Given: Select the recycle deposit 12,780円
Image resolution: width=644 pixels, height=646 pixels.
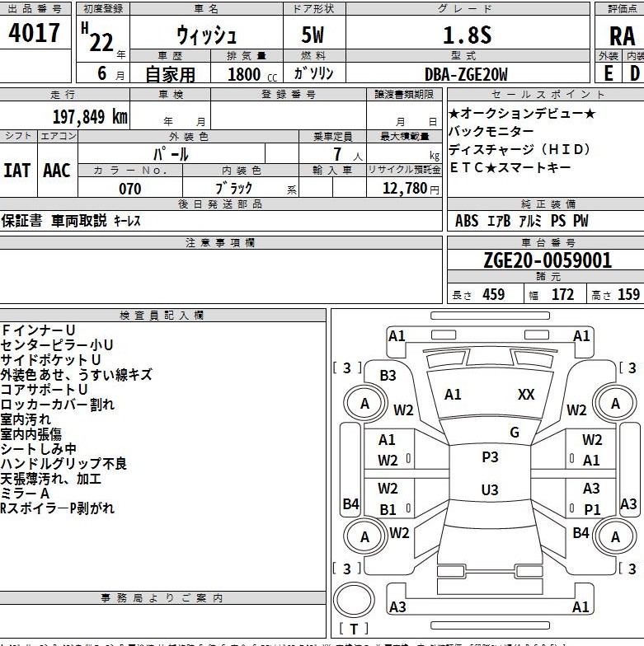Looking at the screenshot, I should tap(411, 188).
